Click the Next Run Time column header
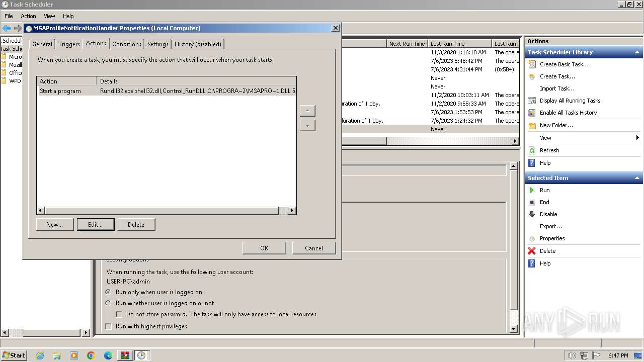Image resolution: width=644 pixels, height=362 pixels. (x=407, y=44)
